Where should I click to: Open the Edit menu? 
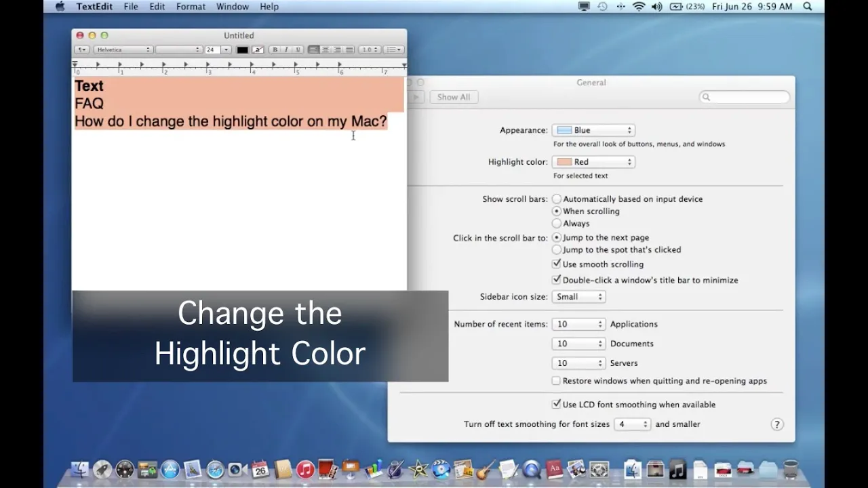coord(157,6)
